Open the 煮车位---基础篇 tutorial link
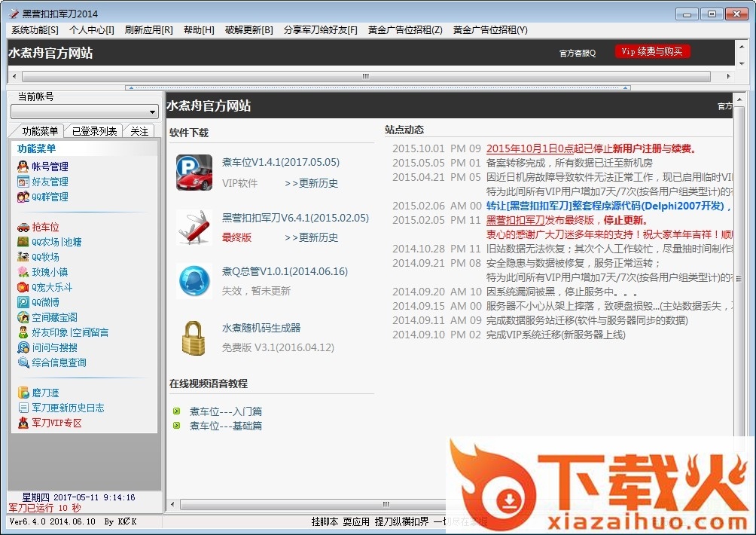The image size is (756, 535). click(x=226, y=426)
